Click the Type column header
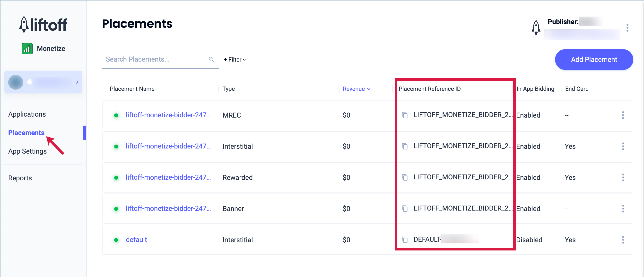Image resolution: width=644 pixels, height=277 pixels. click(228, 89)
